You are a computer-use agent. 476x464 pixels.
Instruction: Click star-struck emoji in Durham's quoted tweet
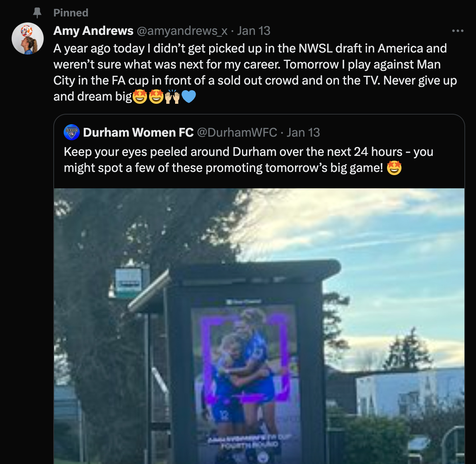394,167
